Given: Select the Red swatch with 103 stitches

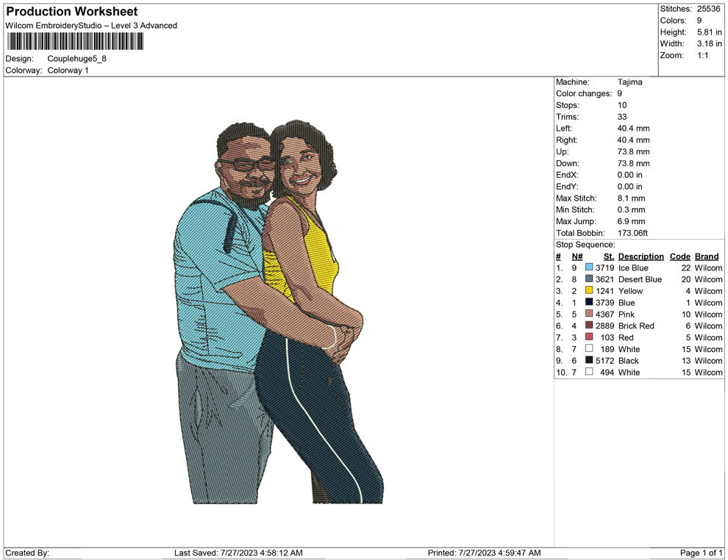Looking at the screenshot, I should (589, 337).
